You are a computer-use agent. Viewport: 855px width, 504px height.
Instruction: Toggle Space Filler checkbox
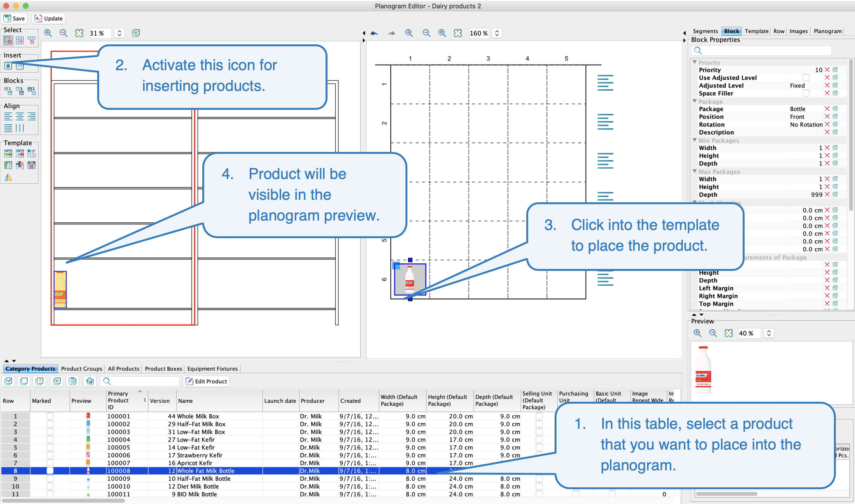(806, 93)
